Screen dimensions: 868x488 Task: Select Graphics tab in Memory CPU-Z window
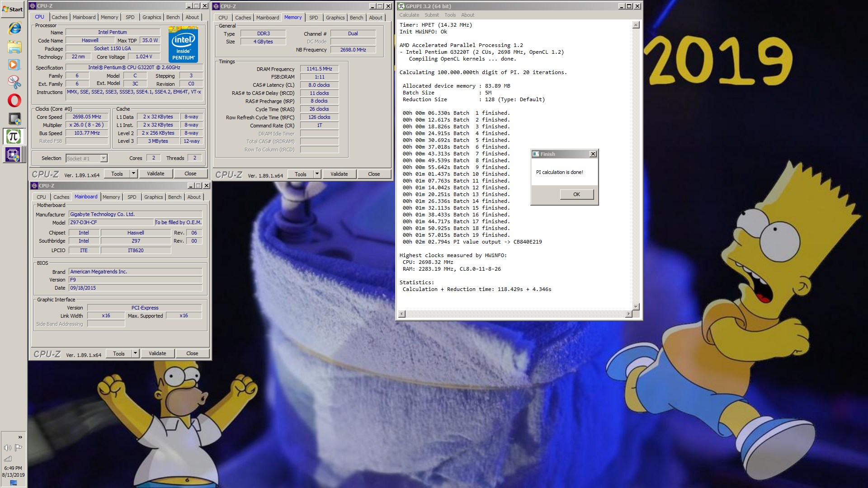point(335,18)
